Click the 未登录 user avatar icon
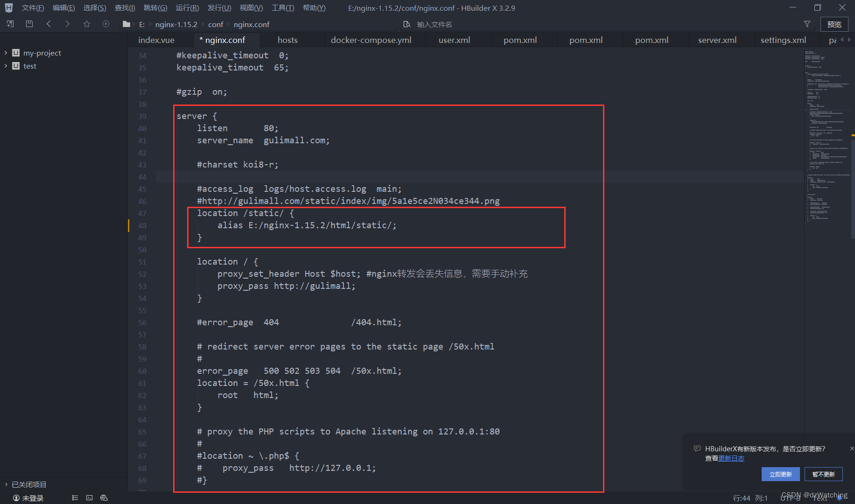The height and width of the screenshot is (504, 855). pyautogui.click(x=16, y=498)
